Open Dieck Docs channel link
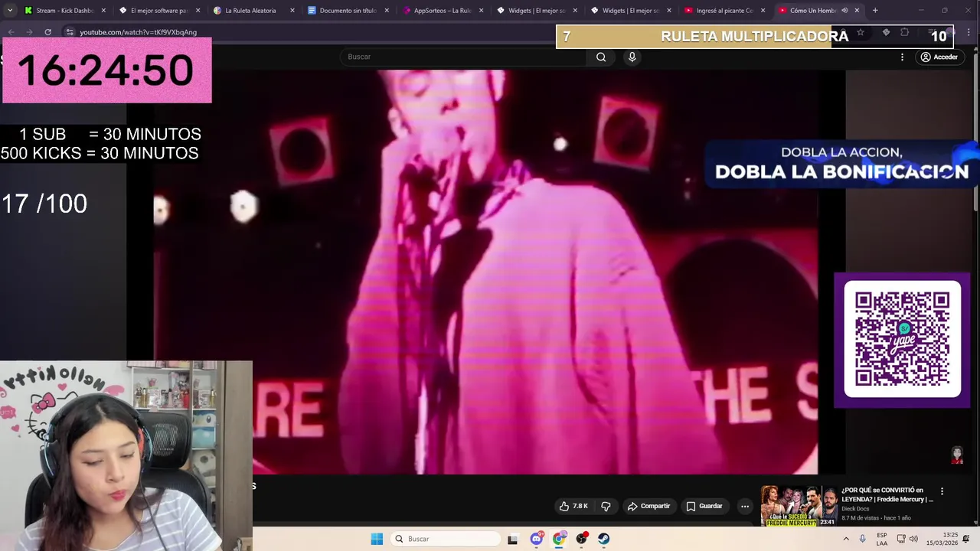 (855, 508)
